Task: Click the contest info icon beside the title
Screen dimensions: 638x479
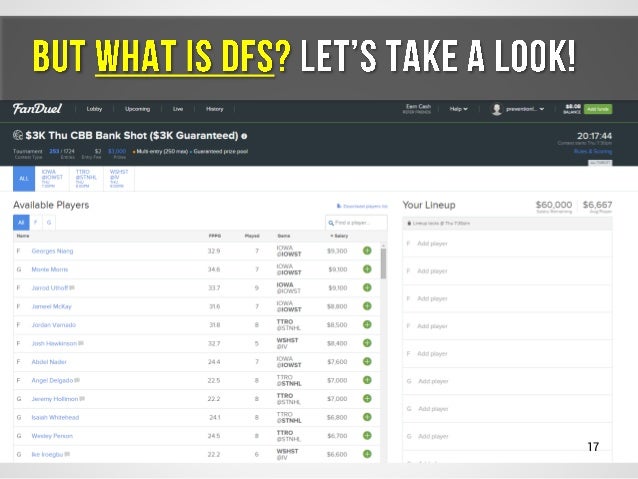Action: [244, 136]
